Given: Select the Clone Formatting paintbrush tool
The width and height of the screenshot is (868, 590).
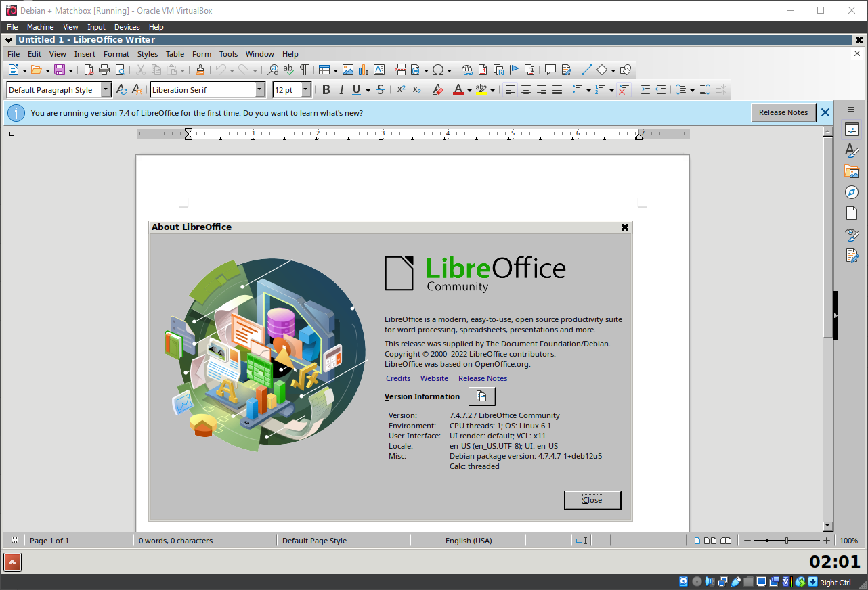Looking at the screenshot, I should click(200, 70).
